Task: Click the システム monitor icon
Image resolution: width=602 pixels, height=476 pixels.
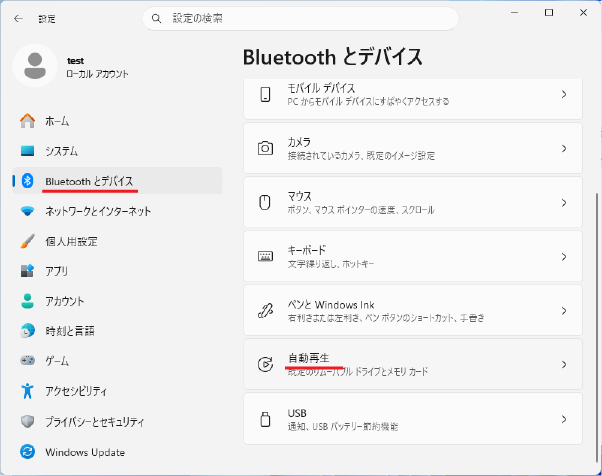Action: click(27, 151)
